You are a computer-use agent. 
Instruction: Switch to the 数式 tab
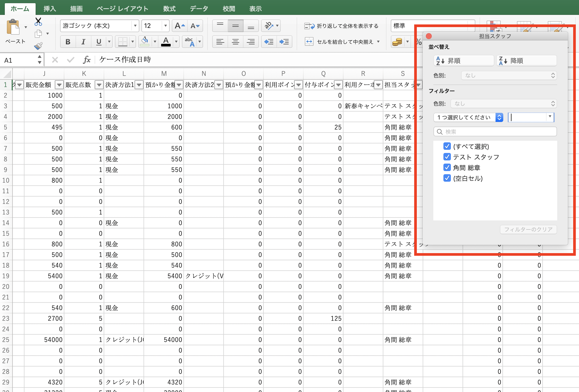point(169,9)
